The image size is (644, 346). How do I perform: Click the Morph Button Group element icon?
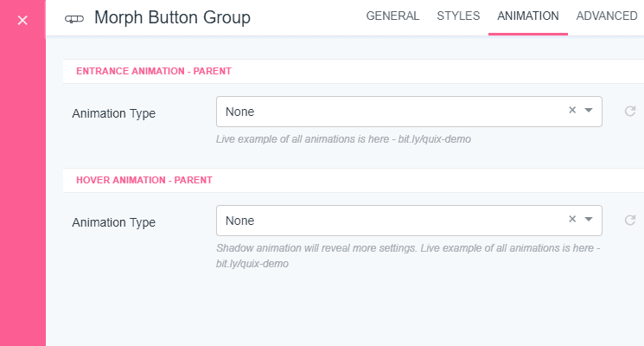point(74,18)
